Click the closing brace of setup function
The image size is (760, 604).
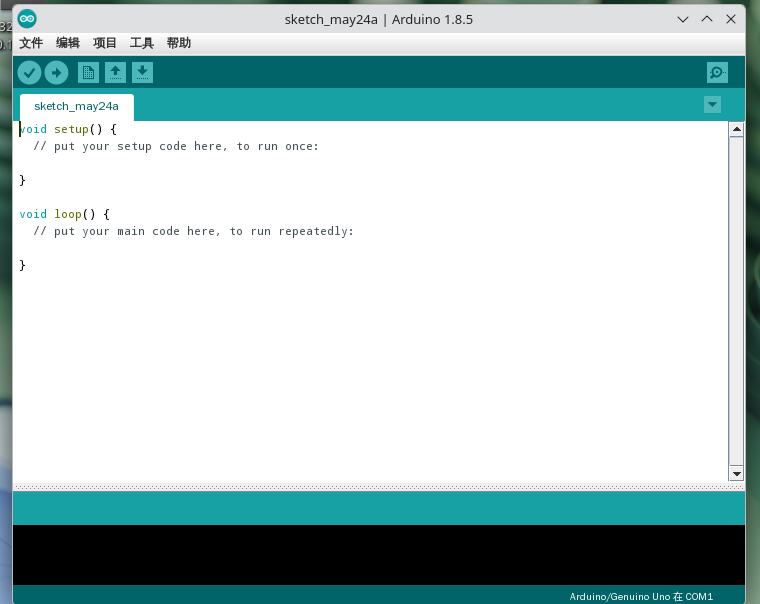coord(22,180)
